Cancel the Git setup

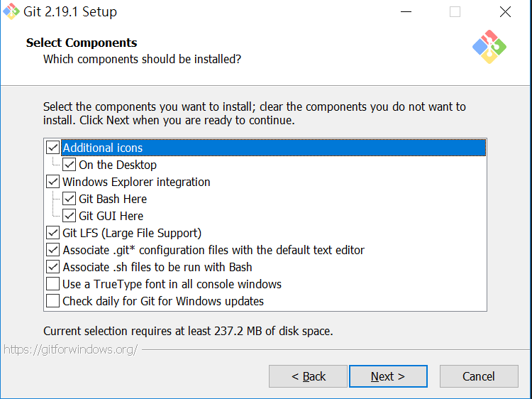coord(478,376)
